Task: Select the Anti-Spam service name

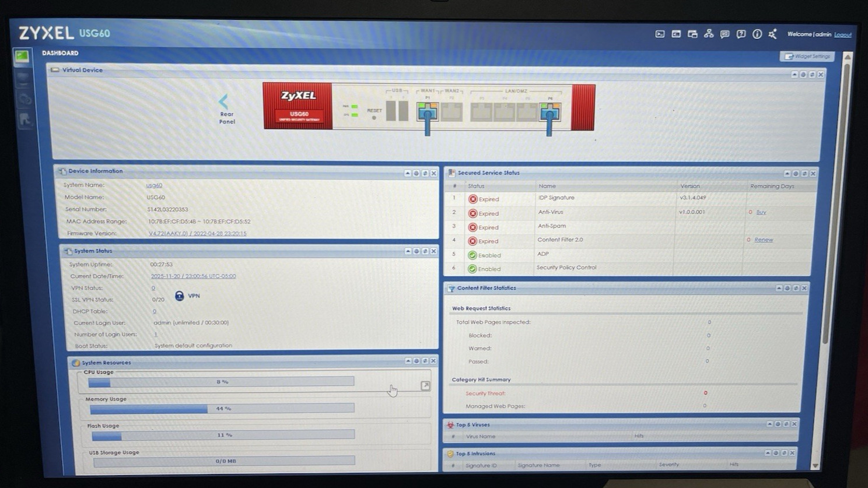Action: pos(552,226)
